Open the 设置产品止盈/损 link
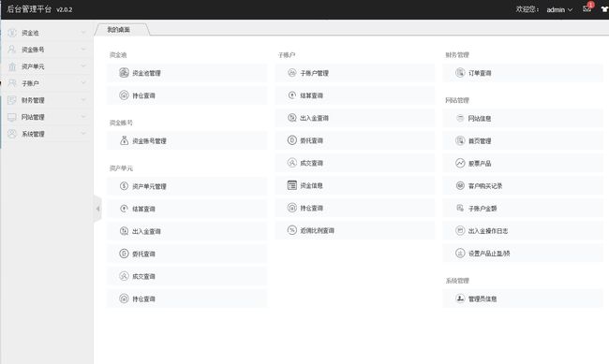 489,254
